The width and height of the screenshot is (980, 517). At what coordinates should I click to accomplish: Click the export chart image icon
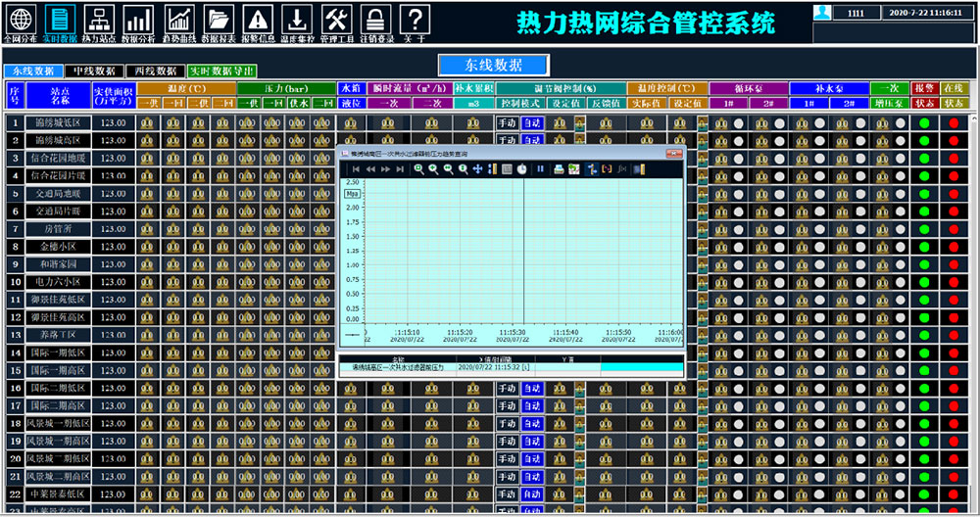click(x=573, y=169)
